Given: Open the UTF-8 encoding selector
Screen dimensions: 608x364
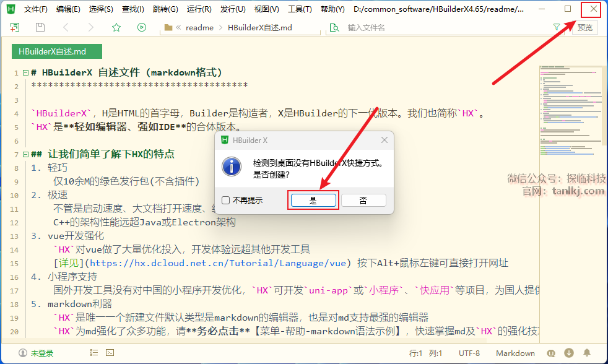Looking at the screenshot, I should (469, 353).
